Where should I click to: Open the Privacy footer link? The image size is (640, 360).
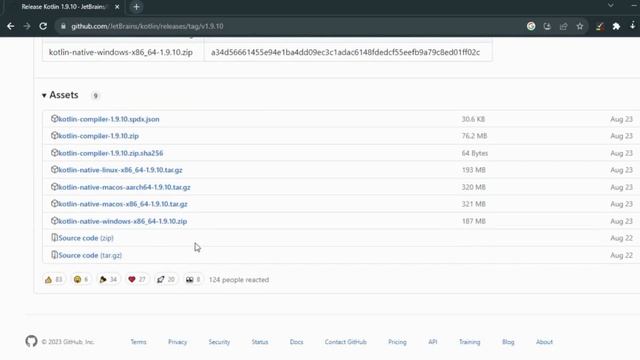pyautogui.click(x=177, y=342)
